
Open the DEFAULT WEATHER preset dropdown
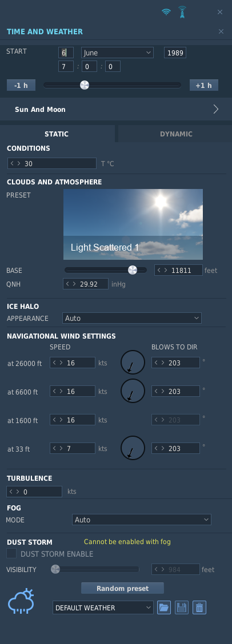point(103,607)
